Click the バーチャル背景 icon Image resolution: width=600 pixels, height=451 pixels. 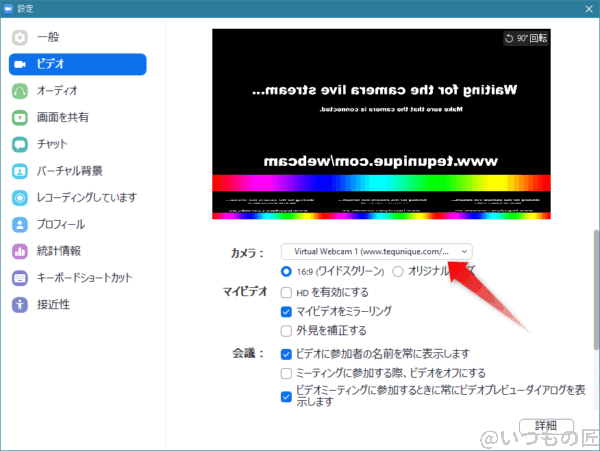coord(20,171)
